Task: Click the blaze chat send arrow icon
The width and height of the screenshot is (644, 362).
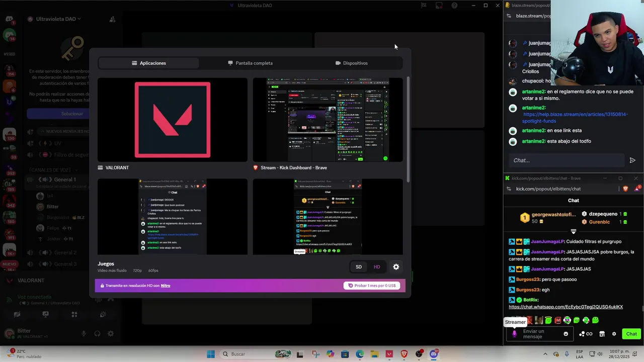Action: (632, 160)
